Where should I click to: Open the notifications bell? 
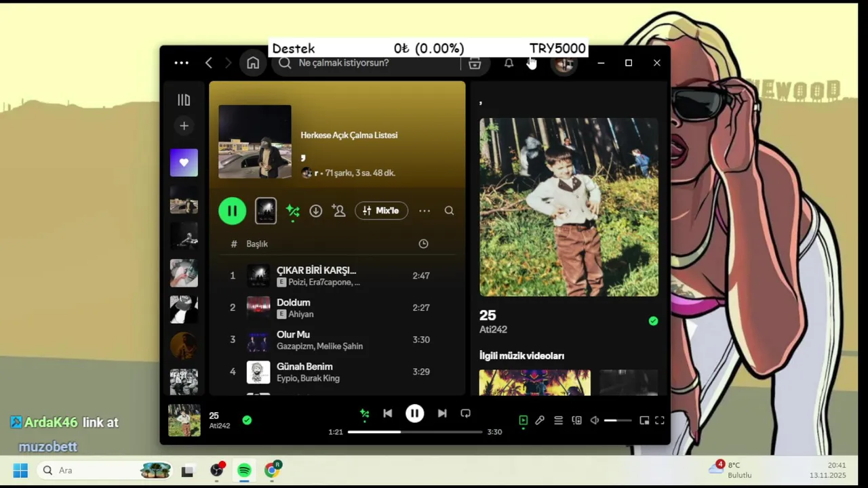pyautogui.click(x=509, y=63)
